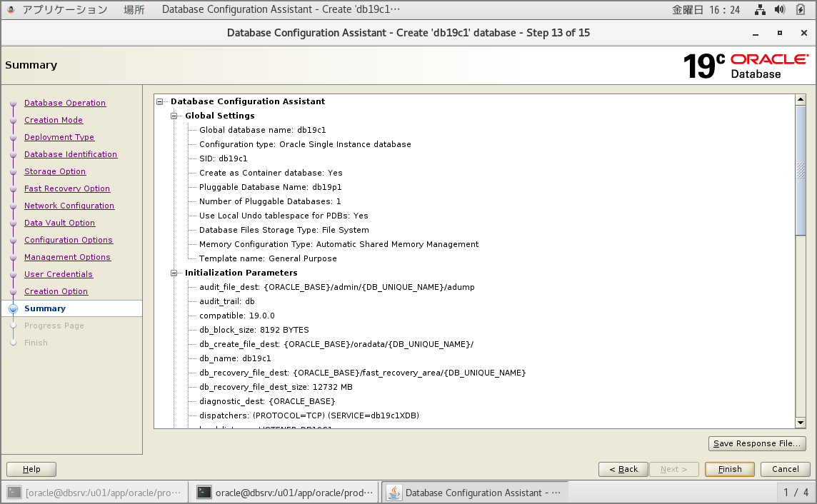This screenshot has height=504, width=817.
Task: Collapse the Database Configuration Assistant root node
Action: 160,101
